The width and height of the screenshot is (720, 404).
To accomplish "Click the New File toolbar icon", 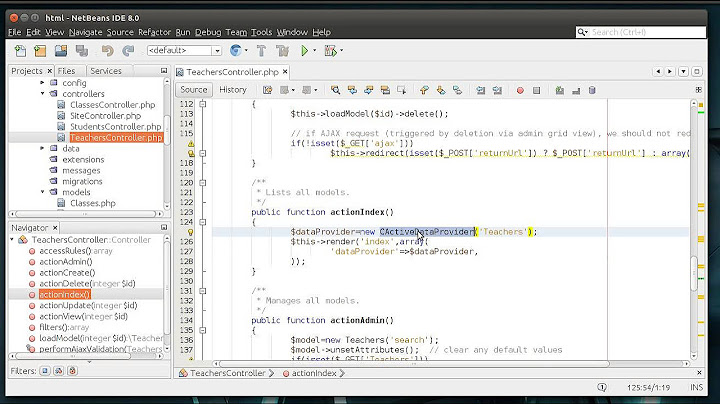I will (20, 50).
